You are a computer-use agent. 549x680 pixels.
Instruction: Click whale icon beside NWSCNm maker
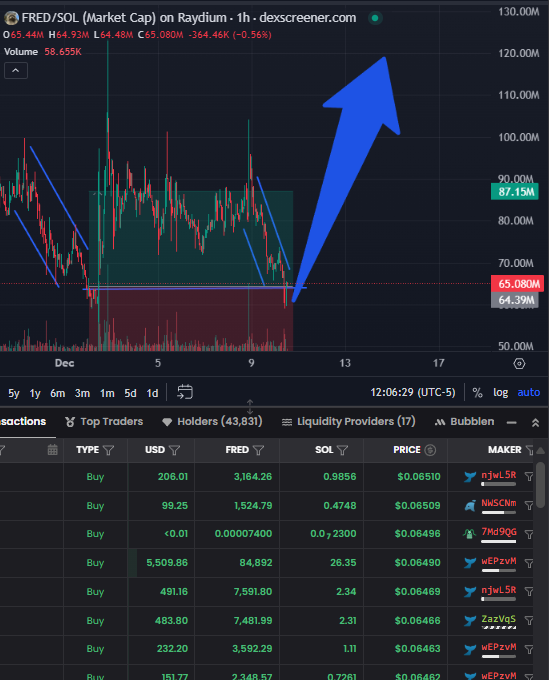[x=470, y=506]
